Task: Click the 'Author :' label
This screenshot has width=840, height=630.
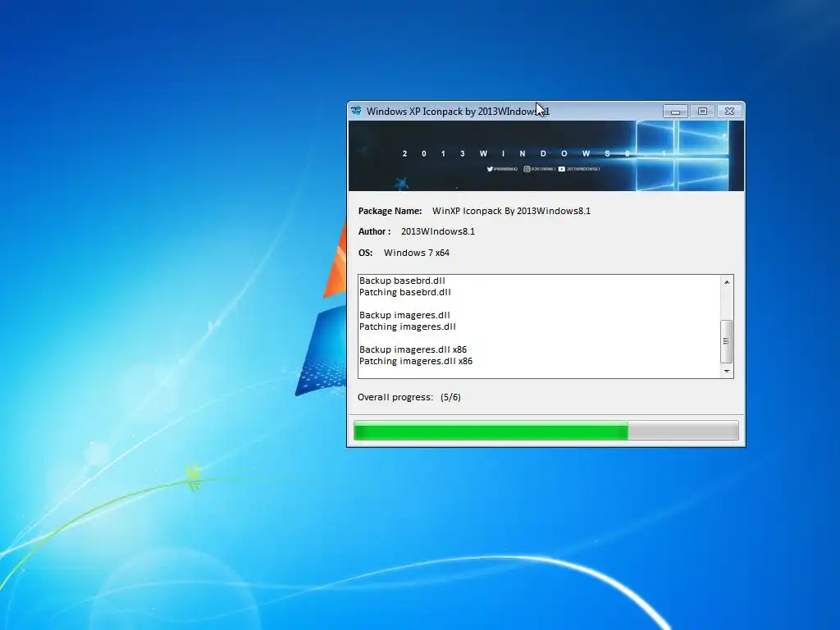Action: [x=374, y=231]
